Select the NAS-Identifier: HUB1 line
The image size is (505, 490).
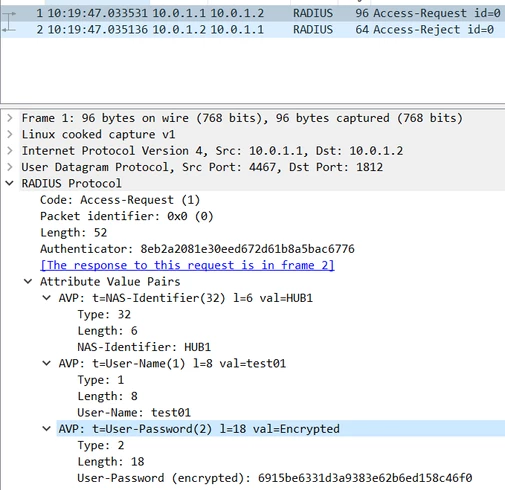(144, 347)
